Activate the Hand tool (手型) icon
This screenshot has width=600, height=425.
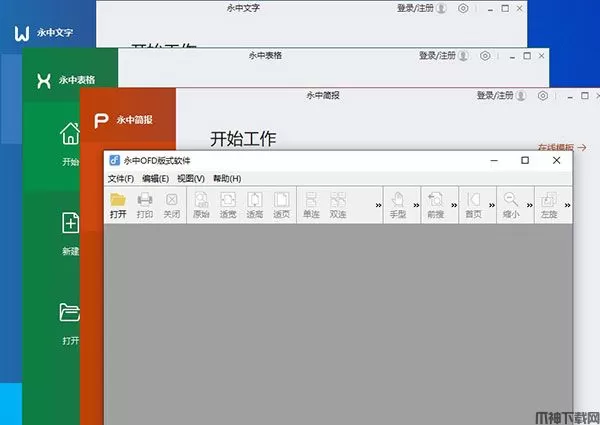pos(398,200)
